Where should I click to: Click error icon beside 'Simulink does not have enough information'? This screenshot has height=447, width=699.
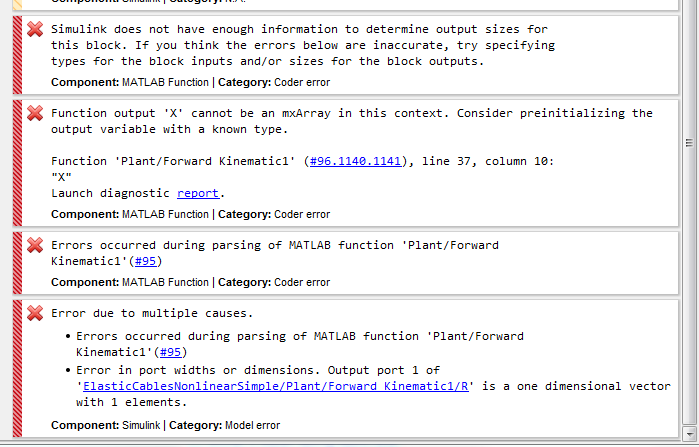[35, 30]
